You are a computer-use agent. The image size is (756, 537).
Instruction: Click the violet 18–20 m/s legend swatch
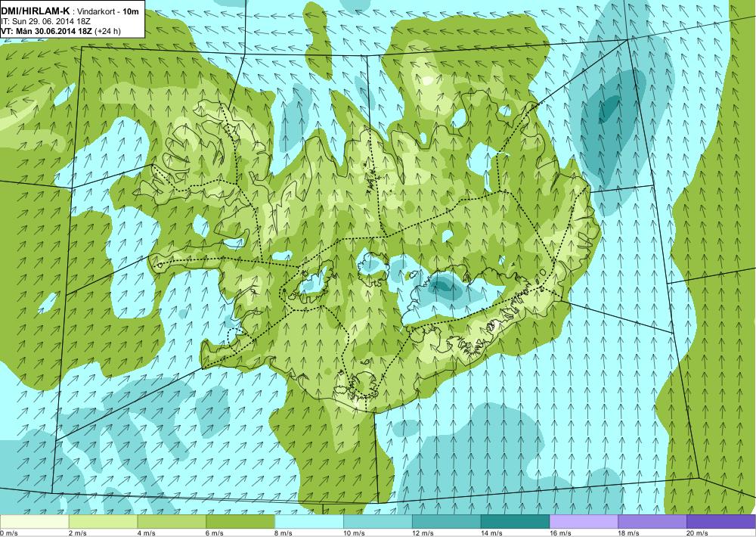click(652, 522)
